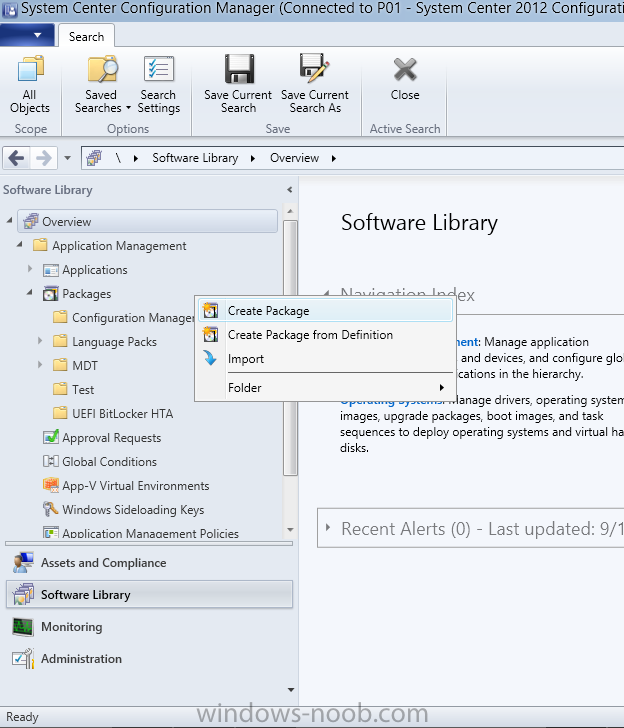624x728 pixels.
Task: Click the tree scrollbar up arrow
Action: [x=290, y=211]
